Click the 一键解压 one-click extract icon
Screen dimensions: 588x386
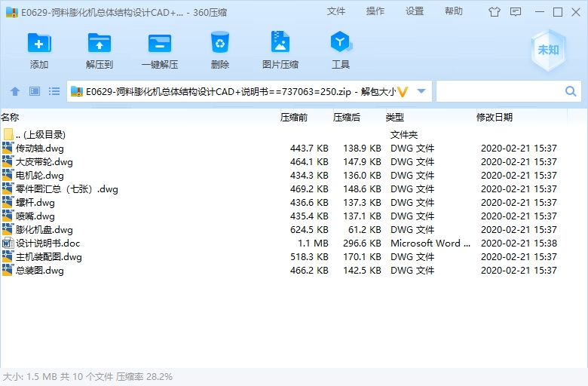[x=159, y=44]
